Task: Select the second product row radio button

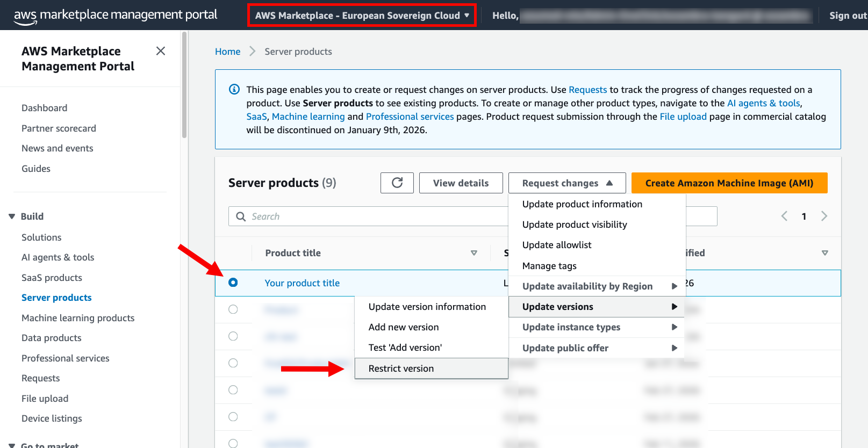Action: 233,309
